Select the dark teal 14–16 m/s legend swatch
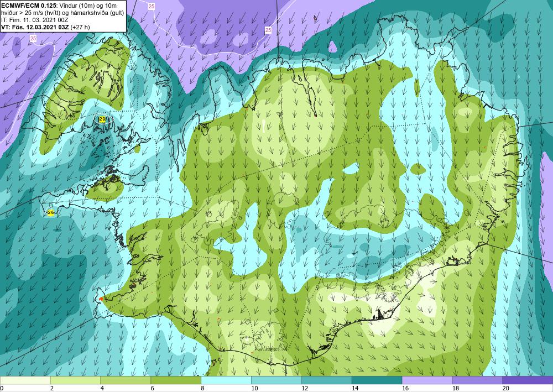The height and width of the screenshot is (392, 553). point(377,380)
